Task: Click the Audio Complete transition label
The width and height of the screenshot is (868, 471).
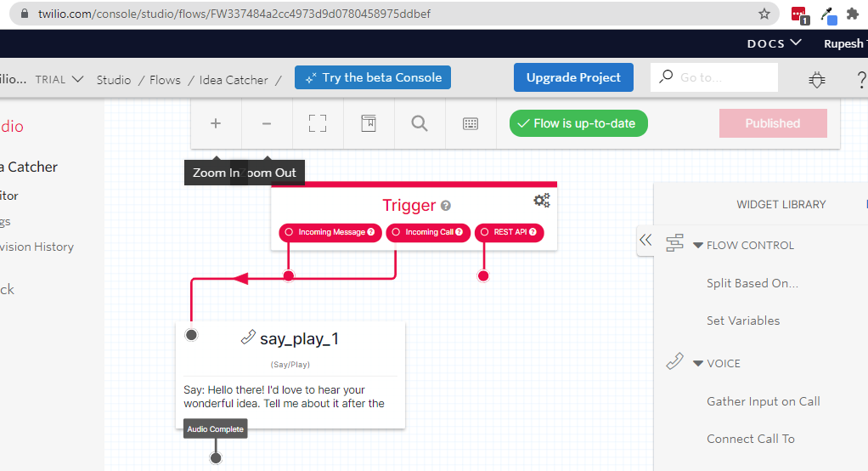Action: coord(216,428)
